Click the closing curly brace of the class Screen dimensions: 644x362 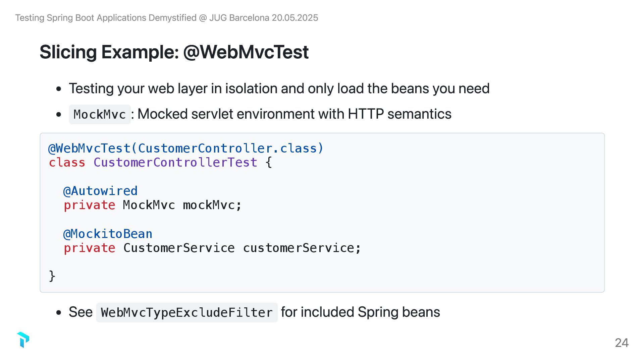52,276
